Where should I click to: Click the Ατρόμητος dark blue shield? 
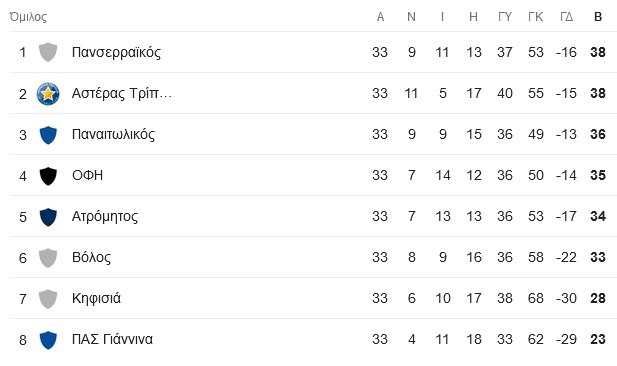(48, 217)
